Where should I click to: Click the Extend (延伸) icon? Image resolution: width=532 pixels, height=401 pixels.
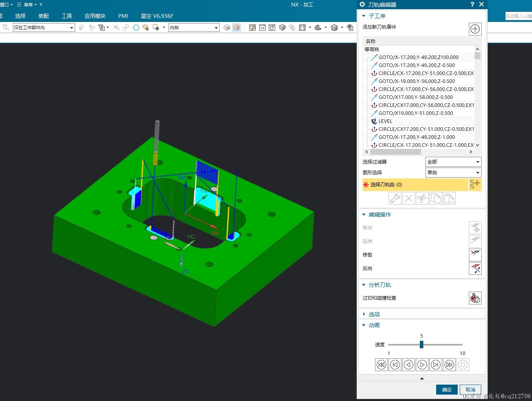475,241
